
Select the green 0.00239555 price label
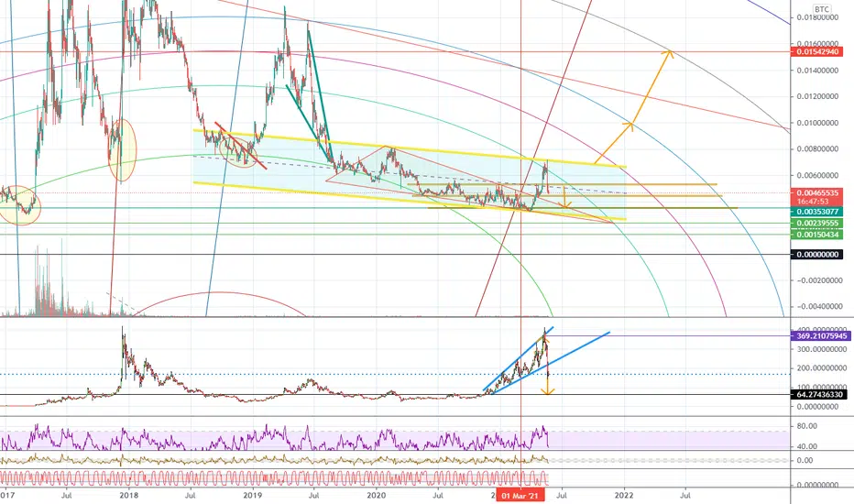click(x=817, y=223)
